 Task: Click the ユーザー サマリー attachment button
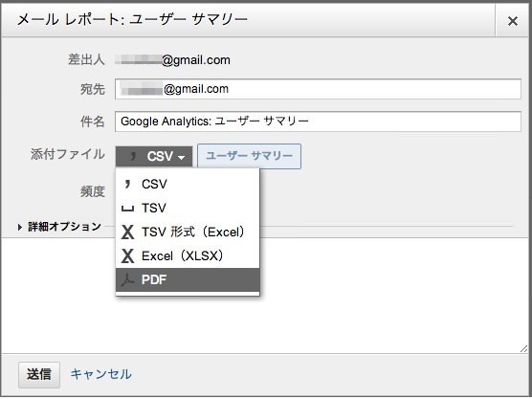click(249, 156)
